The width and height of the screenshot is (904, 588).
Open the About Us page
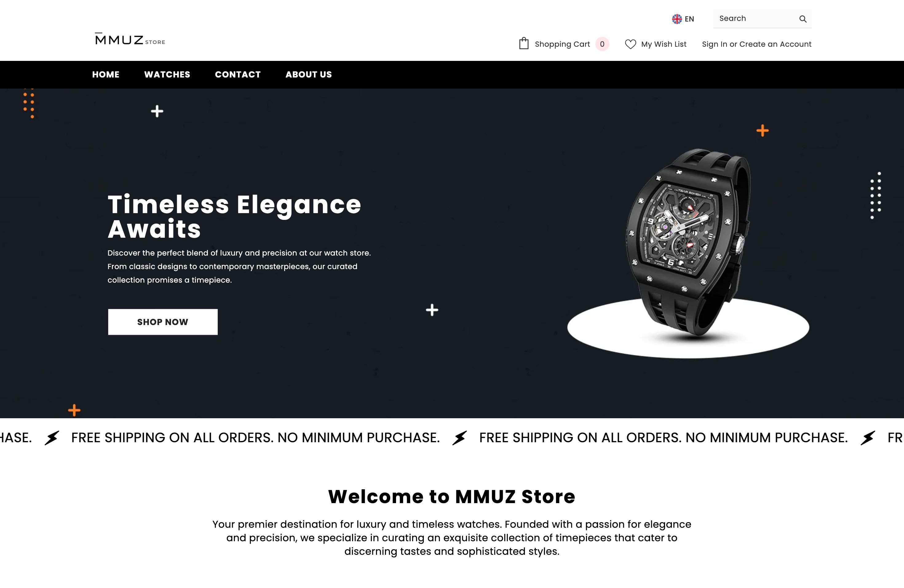(308, 74)
